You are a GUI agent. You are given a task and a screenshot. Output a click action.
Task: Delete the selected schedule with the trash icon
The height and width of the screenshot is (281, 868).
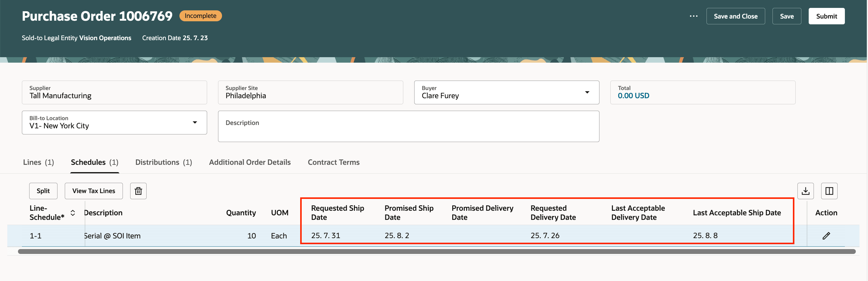coord(138,191)
